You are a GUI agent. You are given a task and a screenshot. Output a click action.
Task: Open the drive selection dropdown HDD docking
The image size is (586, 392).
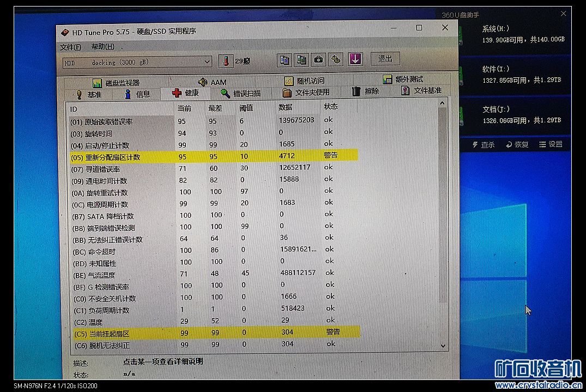137,62
